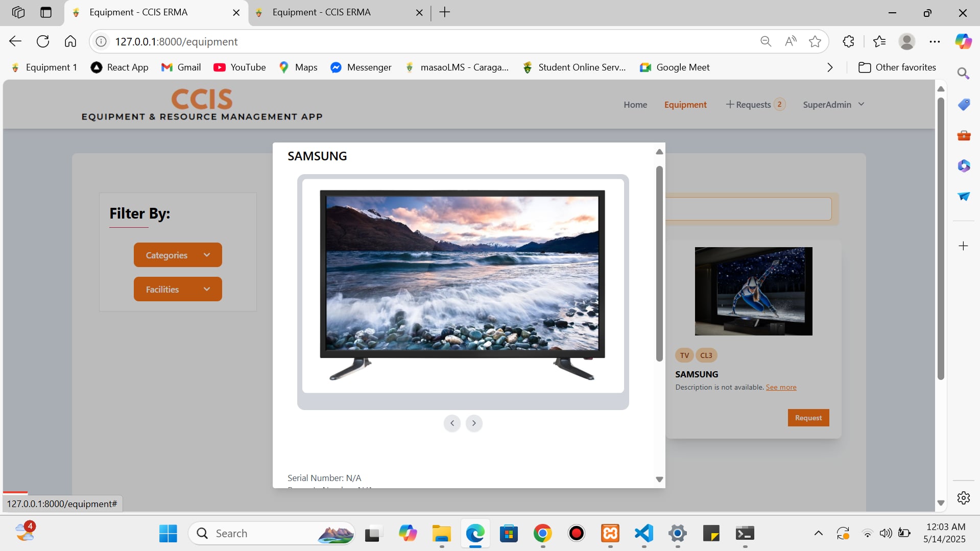Open XAMPP from the taskbar
The image size is (980, 551).
pyautogui.click(x=610, y=534)
